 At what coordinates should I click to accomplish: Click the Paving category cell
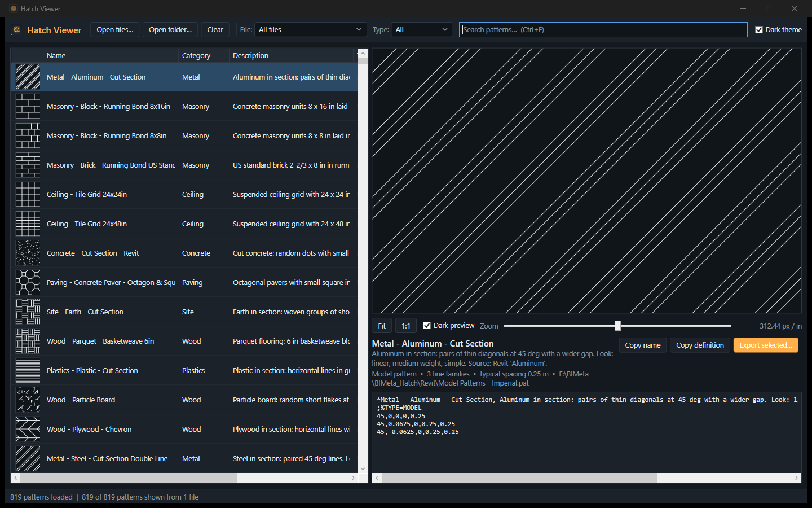click(204, 282)
